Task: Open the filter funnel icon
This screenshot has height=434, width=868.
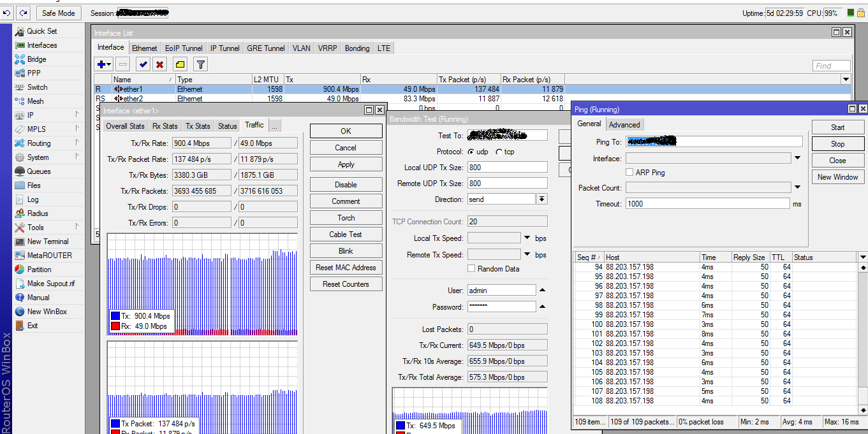Action: (x=200, y=64)
